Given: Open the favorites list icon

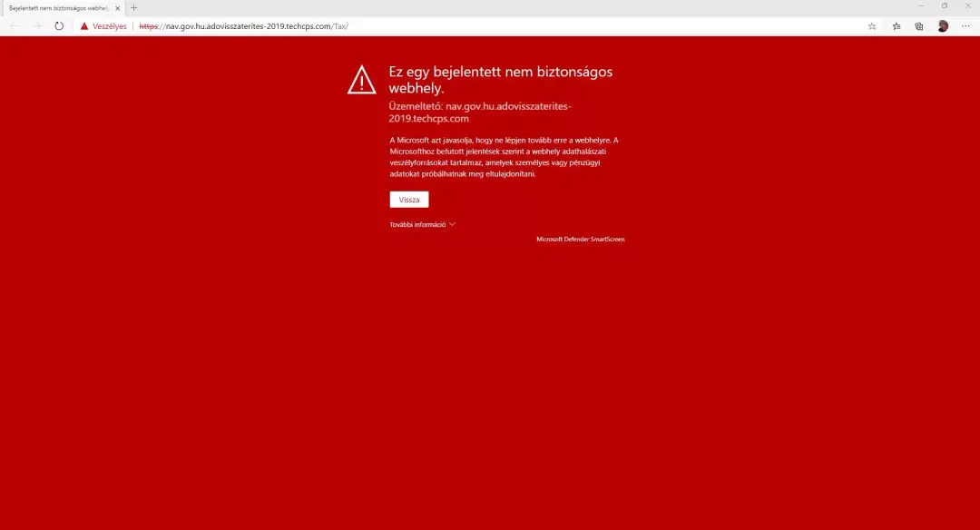Looking at the screenshot, I should 897,26.
